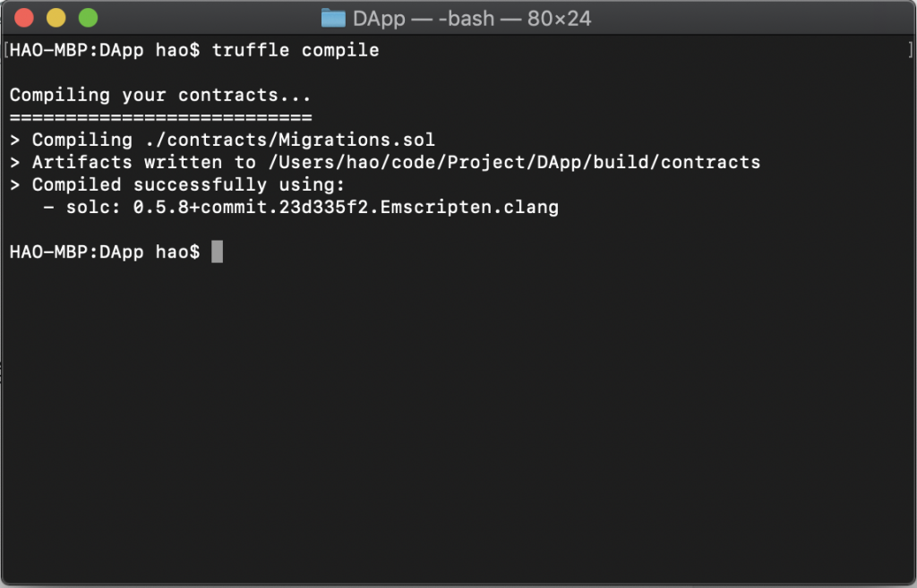Minimize the window using the yellow button

(56, 18)
